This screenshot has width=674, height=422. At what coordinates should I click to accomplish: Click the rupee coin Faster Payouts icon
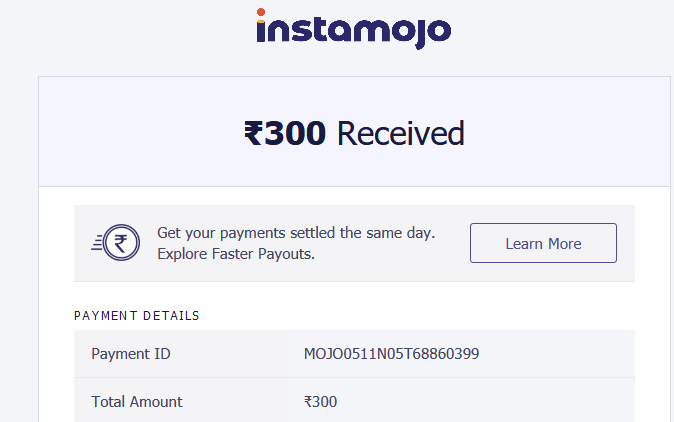121,242
